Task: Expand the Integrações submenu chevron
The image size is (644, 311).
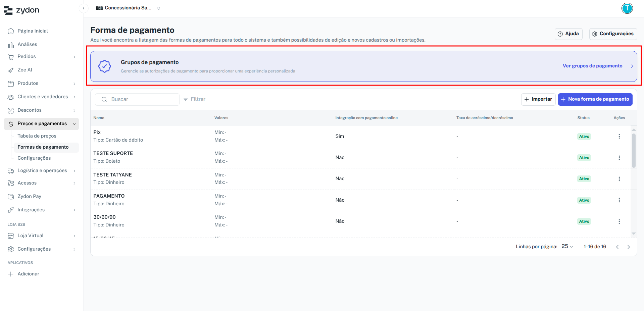Action: (75, 210)
